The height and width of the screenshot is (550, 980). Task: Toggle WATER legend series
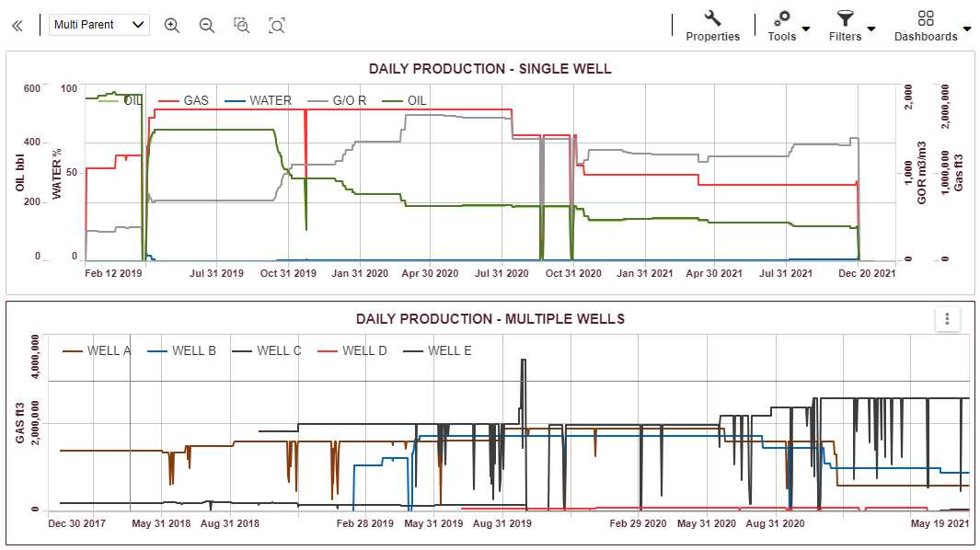[x=258, y=100]
